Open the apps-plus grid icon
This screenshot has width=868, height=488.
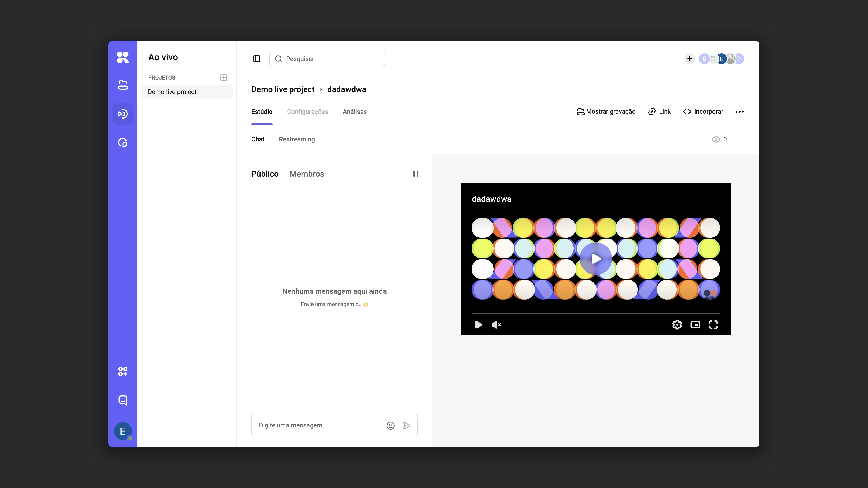[x=123, y=371]
